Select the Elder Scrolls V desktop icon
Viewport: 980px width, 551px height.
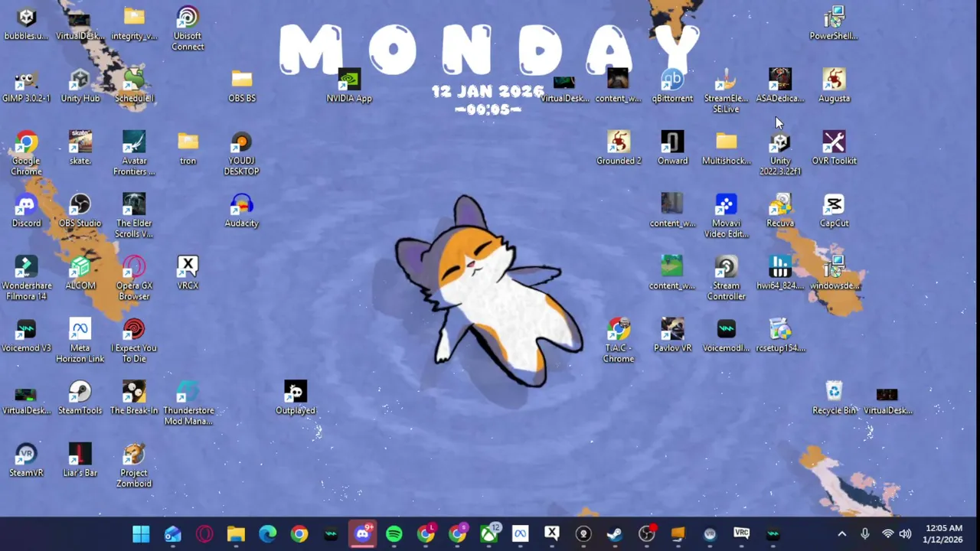[134, 216]
